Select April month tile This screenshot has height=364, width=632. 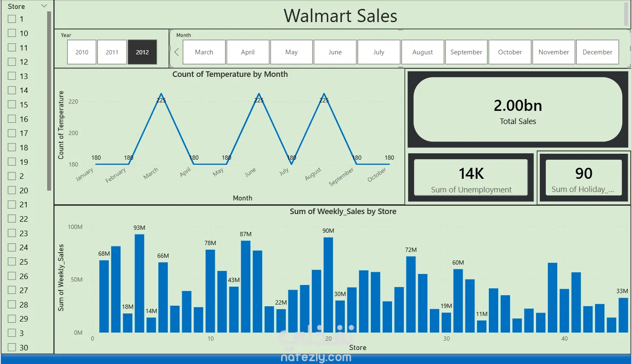(248, 52)
